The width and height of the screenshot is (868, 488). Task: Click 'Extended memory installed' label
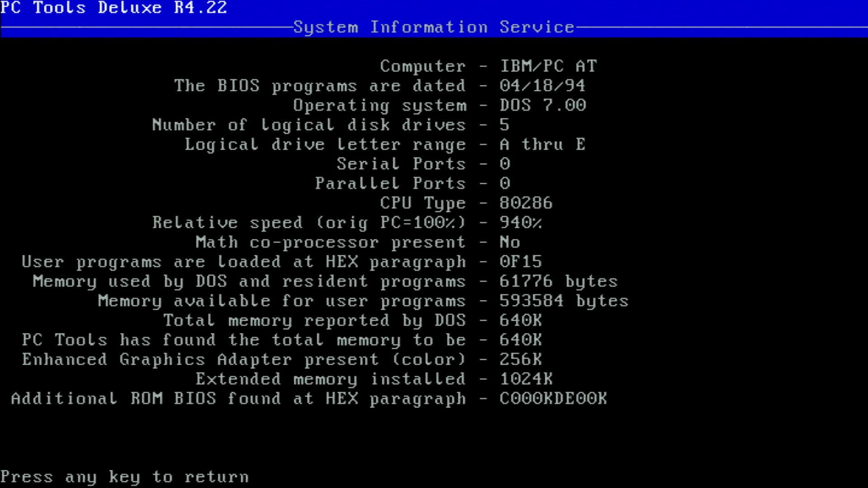point(331,379)
